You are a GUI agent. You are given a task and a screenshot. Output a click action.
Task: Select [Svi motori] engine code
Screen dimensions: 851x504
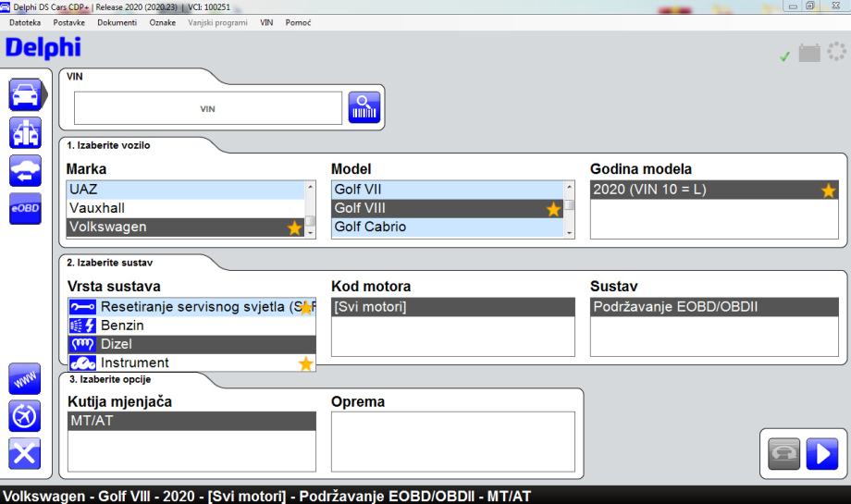pyautogui.click(x=453, y=307)
